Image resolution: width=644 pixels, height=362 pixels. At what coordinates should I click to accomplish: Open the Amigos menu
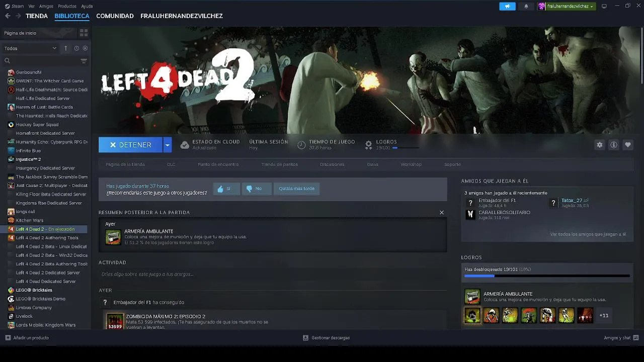click(x=46, y=6)
